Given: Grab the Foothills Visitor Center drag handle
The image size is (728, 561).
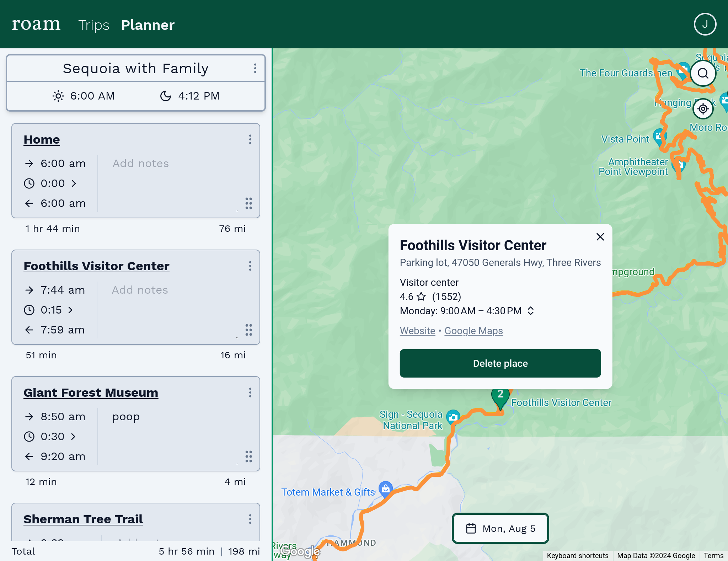Looking at the screenshot, I should 248,330.
